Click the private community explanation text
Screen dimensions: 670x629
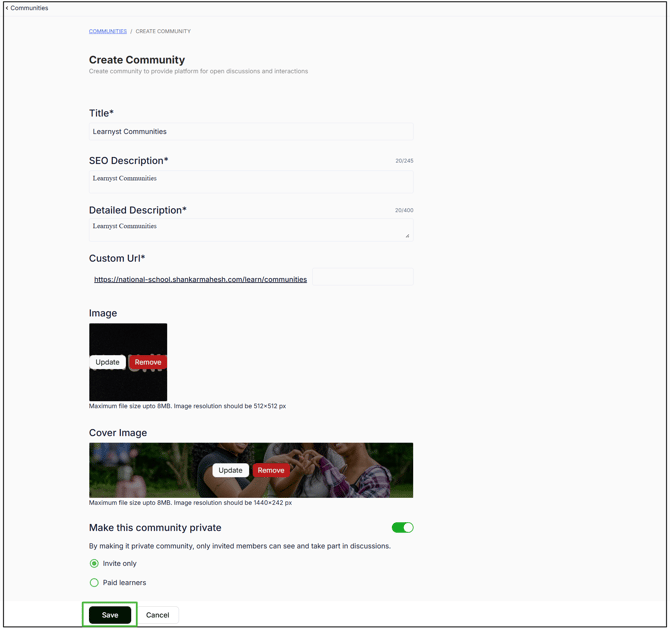(x=240, y=546)
